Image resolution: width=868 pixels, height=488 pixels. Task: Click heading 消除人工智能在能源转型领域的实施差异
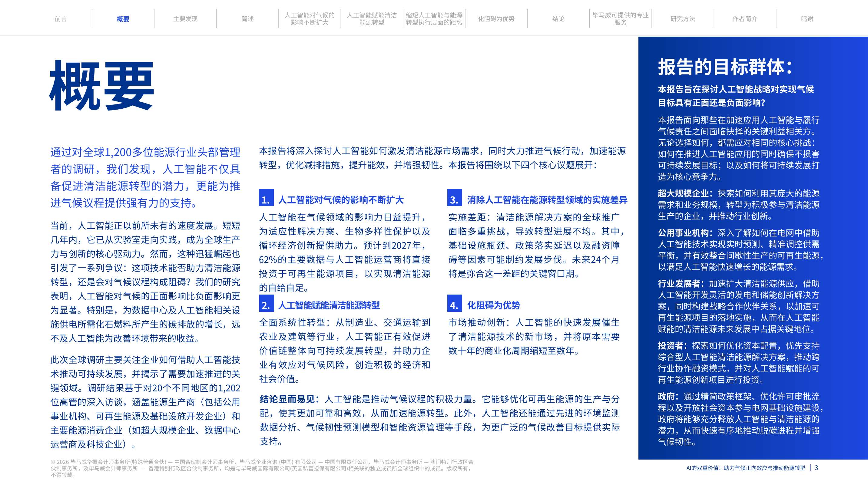pyautogui.click(x=547, y=200)
